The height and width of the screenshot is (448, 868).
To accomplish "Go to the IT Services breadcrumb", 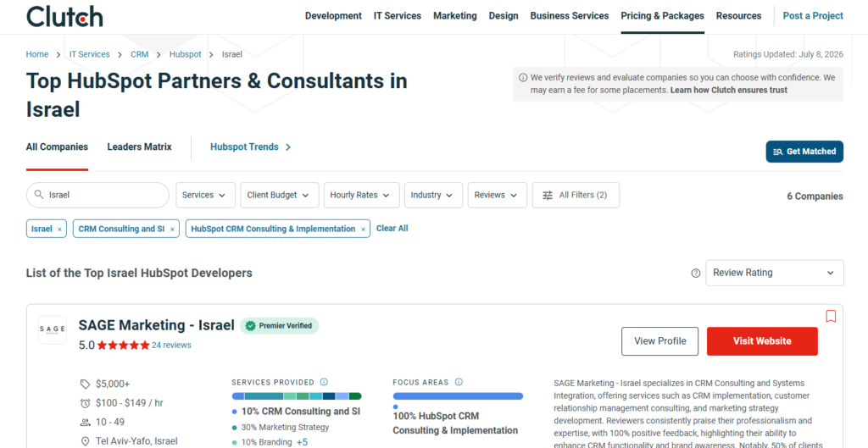I will [89, 54].
